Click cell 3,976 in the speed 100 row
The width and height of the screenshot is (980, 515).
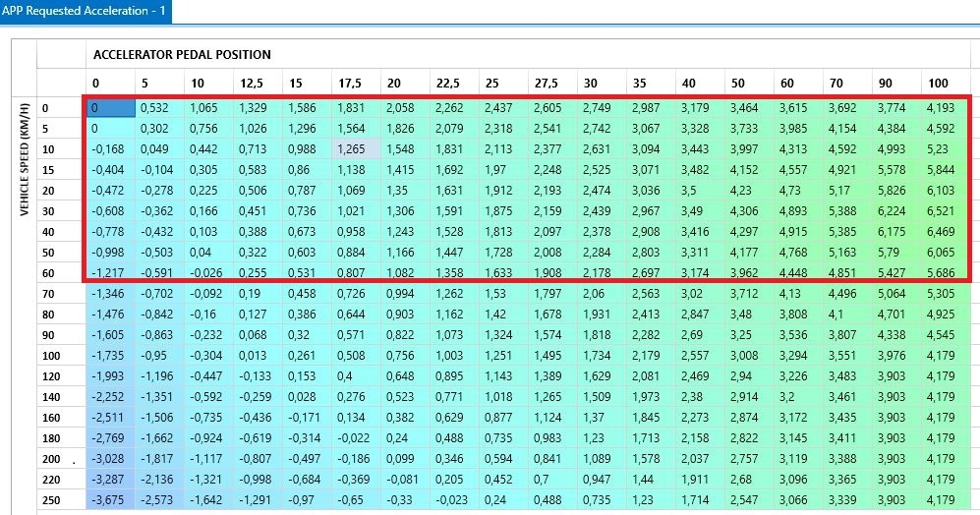pyautogui.click(x=896, y=356)
